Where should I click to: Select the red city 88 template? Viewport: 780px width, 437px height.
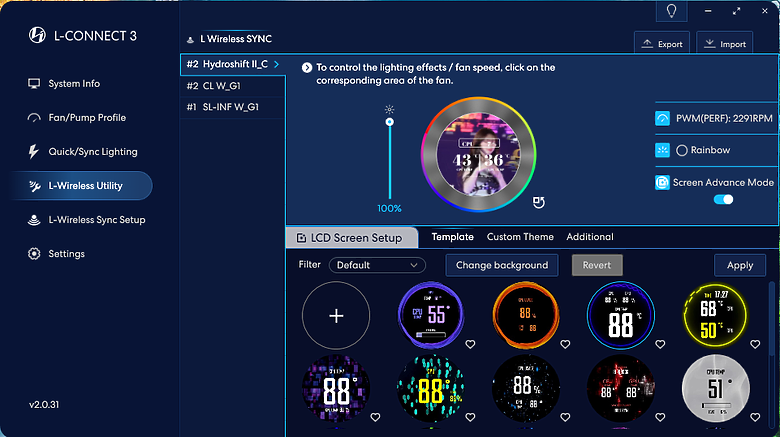click(x=620, y=388)
